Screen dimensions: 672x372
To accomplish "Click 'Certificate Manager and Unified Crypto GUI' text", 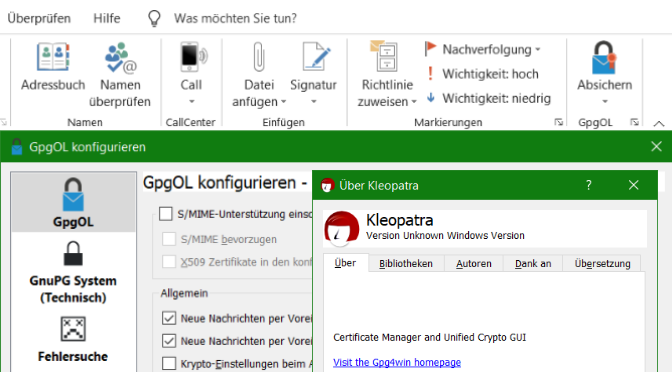I will click(x=429, y=337).
